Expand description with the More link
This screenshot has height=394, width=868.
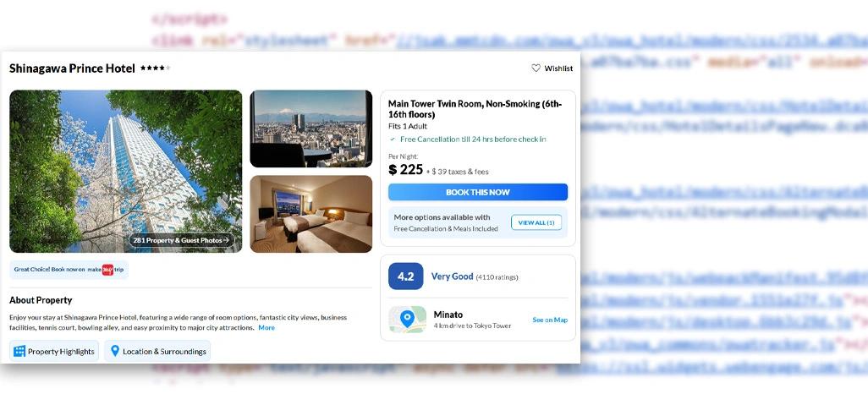pos(266,327)
